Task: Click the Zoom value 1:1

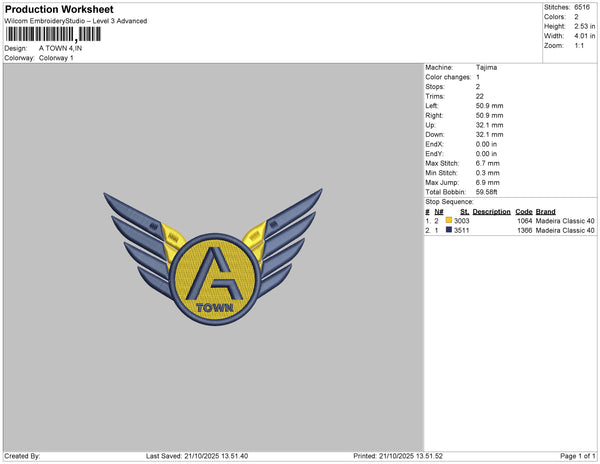Action: coord(579,46)
